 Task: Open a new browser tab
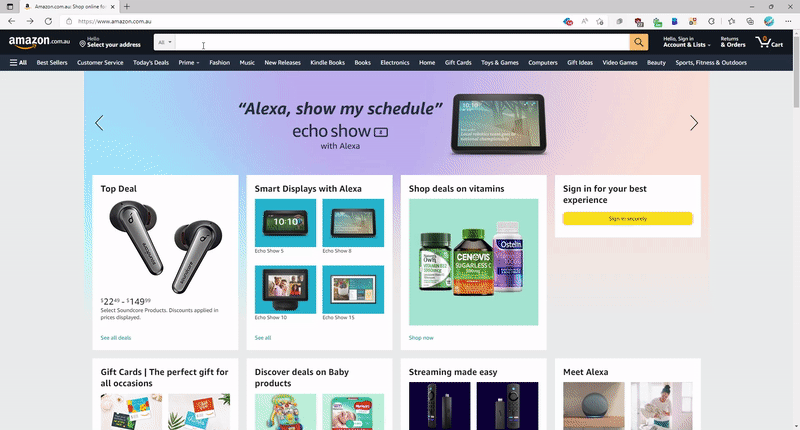pos(127,7)
